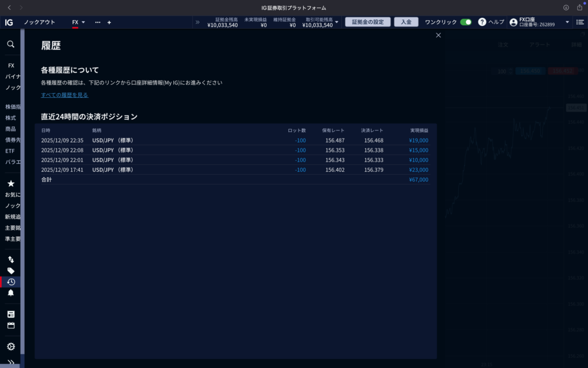Open the FX口座 account selector dropdown

click(x=567, y=22)
